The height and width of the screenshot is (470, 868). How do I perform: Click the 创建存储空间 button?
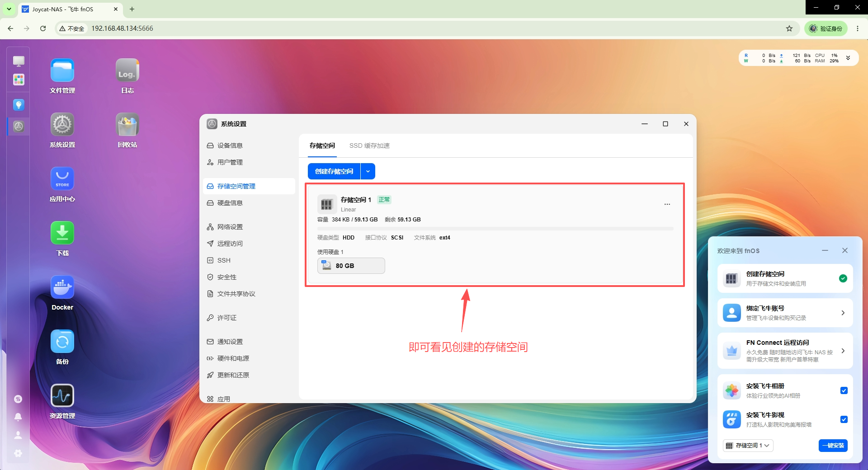pyautogui.click(x=334, y=171)
